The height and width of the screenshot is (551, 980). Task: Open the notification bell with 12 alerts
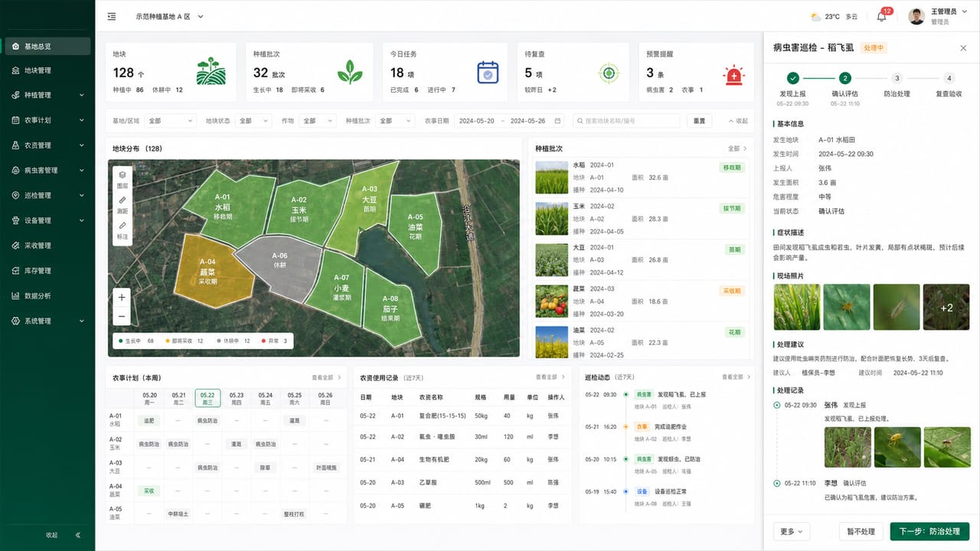(x=882, y=16)
